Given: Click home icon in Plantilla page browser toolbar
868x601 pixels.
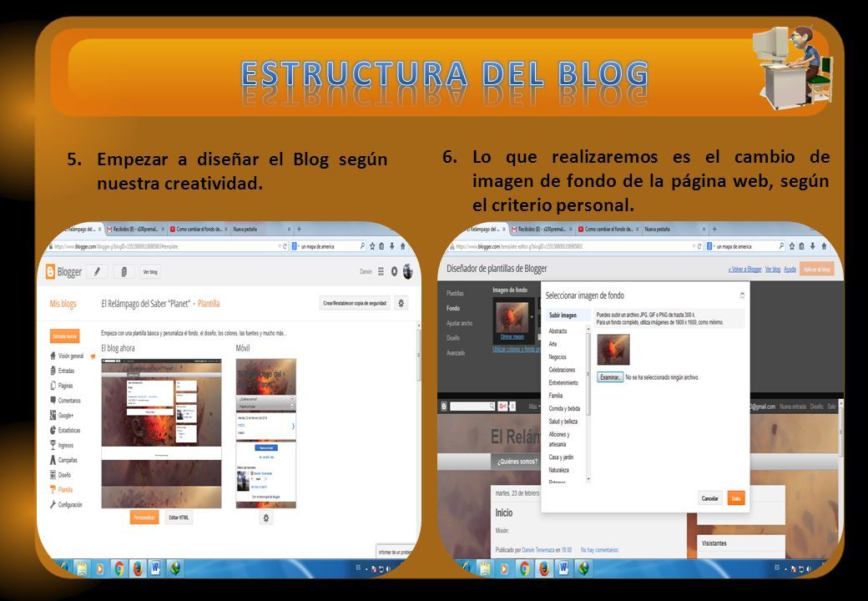Looking at the screenshot, I should click(402, 246).
